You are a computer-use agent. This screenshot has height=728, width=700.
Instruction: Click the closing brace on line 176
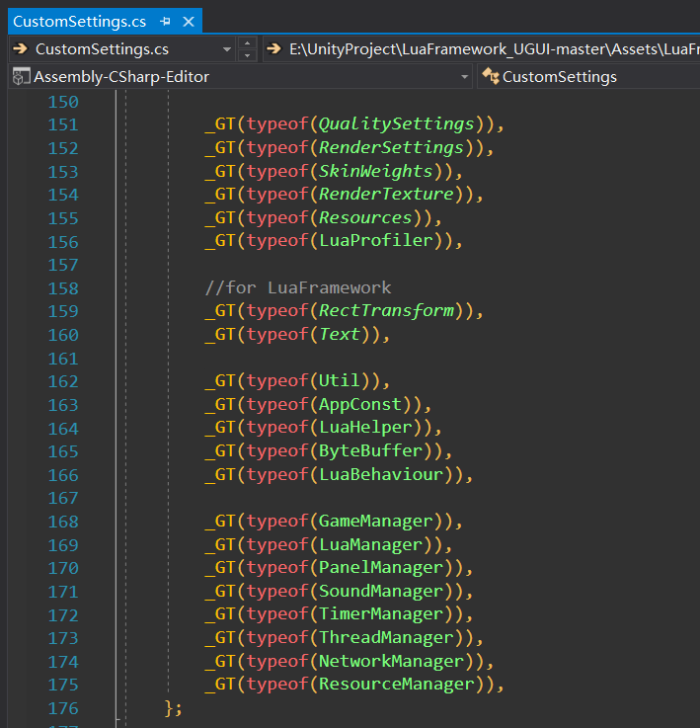[x=169, y=708]
